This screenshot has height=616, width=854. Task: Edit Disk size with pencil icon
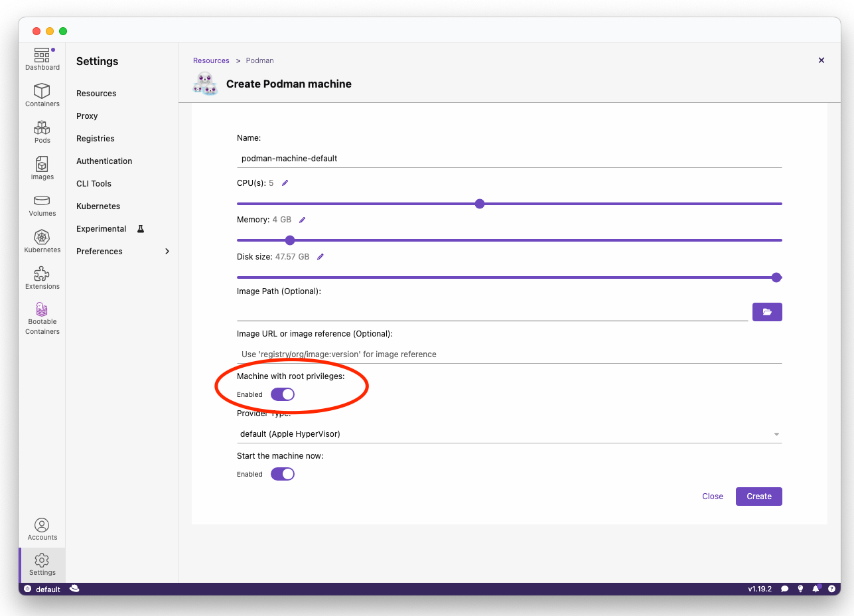[320, 257]
